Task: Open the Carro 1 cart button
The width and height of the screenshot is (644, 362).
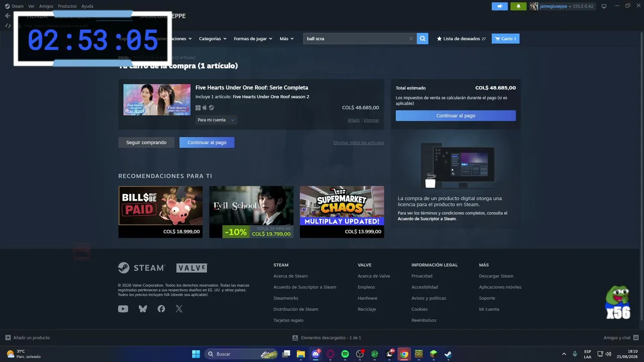Action: click(506, 39)
